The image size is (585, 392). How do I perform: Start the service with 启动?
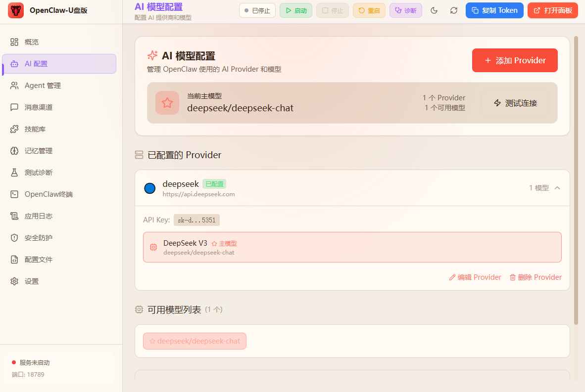296,10
